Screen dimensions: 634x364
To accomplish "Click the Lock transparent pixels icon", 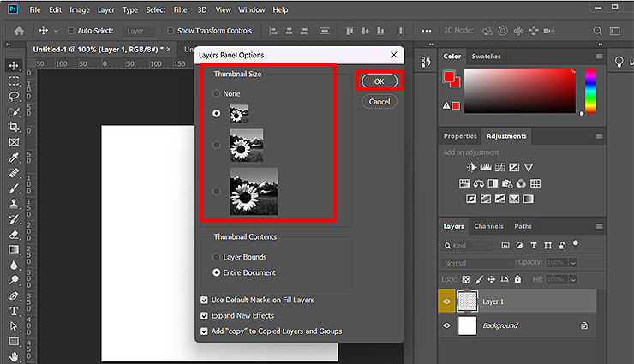I will pyautogui.click(x=466, y=279).
